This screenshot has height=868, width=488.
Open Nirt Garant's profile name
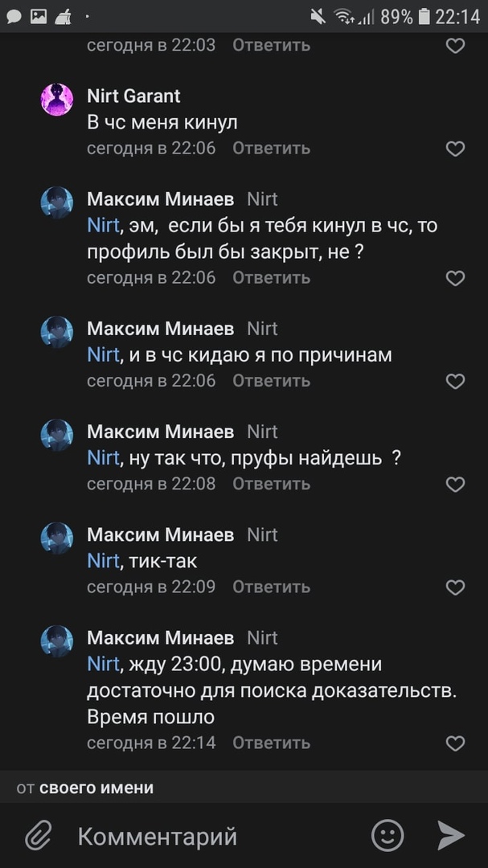point(133,96)
